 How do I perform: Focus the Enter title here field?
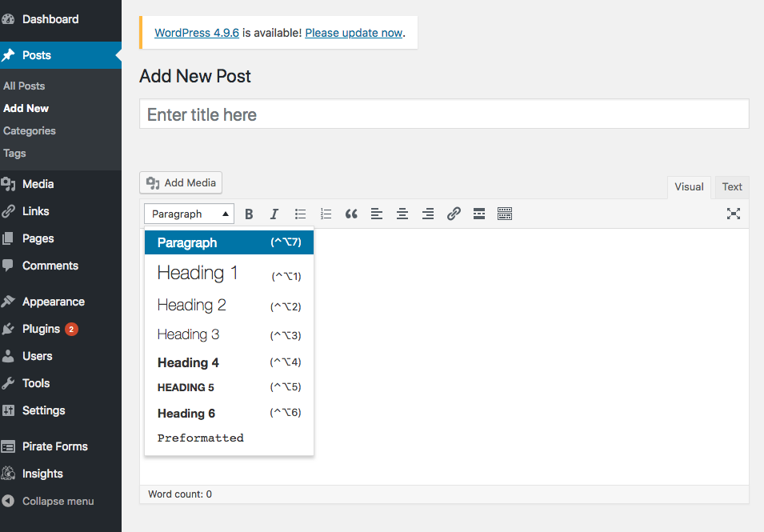[x=444, y=114]
